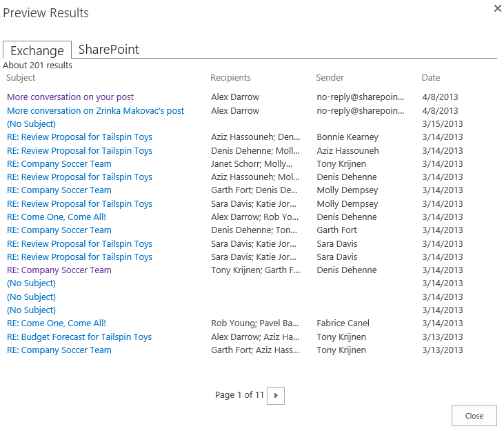504x431 pixels.
Task: Select the Exchange tab
Action: (x=37, y=50)
